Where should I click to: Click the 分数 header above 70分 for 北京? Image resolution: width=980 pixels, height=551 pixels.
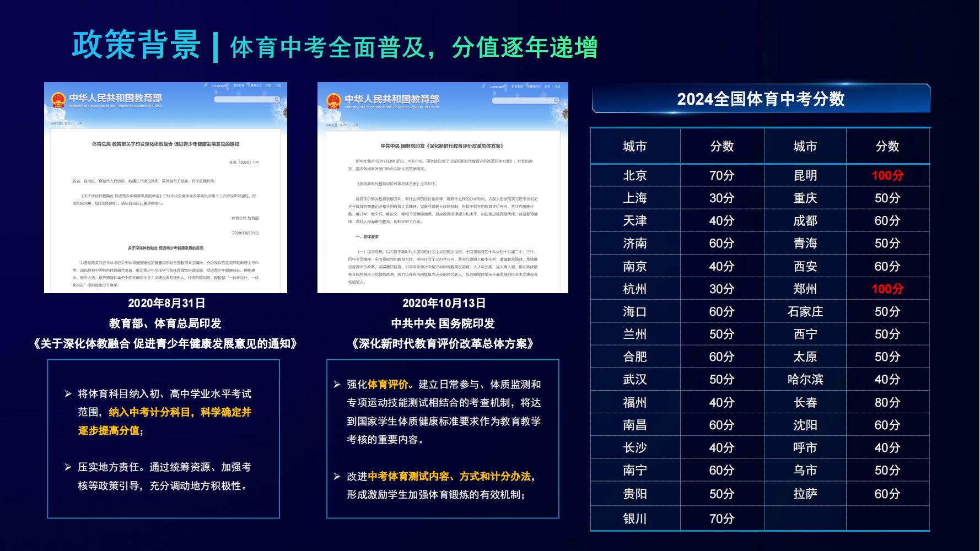722,146
